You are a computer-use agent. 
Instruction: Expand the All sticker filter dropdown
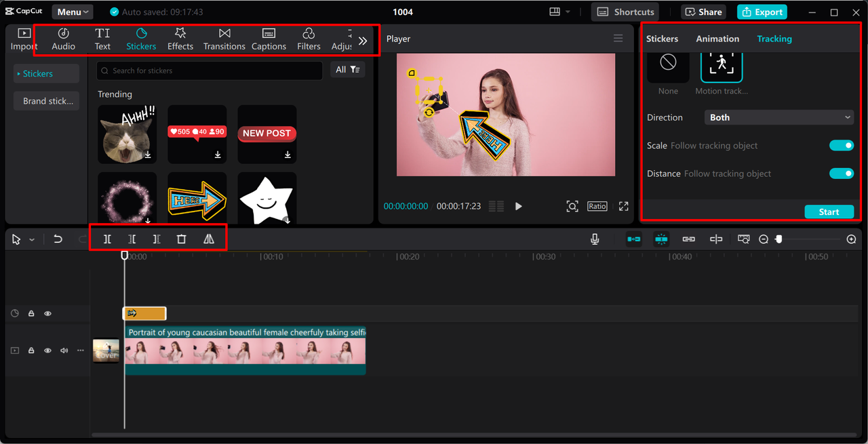click(348, 70)
